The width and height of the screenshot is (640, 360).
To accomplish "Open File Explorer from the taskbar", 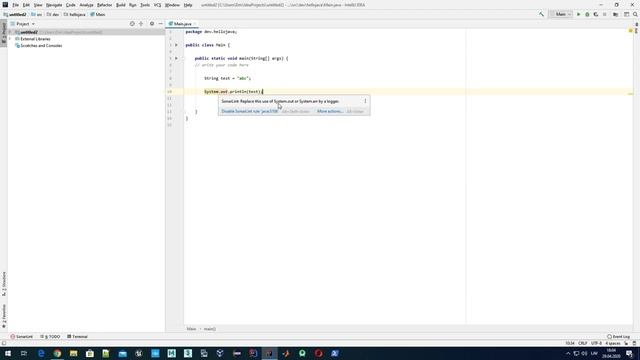I will 73,353.
